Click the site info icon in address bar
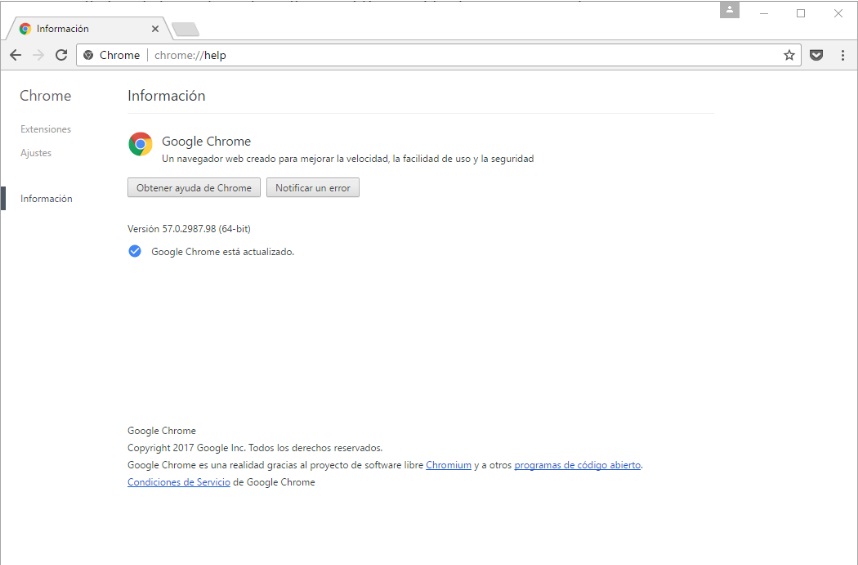Screen dimensions: 858x565 click(x=89, y=55)
